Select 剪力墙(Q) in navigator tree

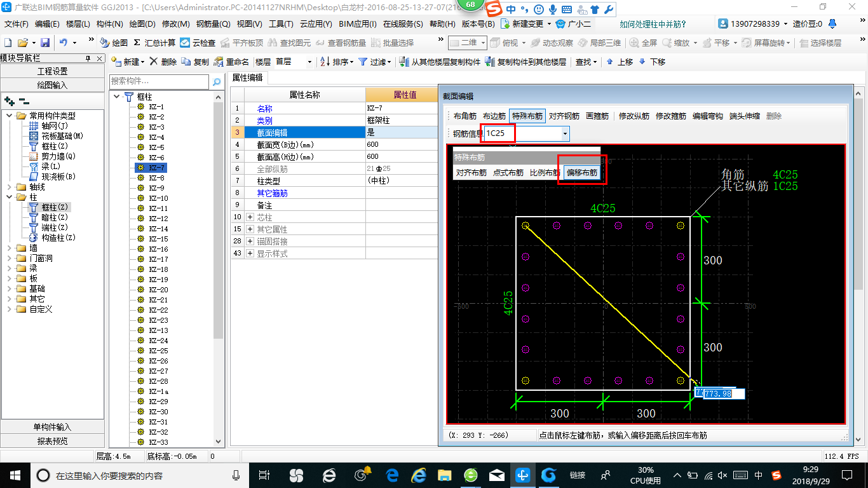(52, 156)
